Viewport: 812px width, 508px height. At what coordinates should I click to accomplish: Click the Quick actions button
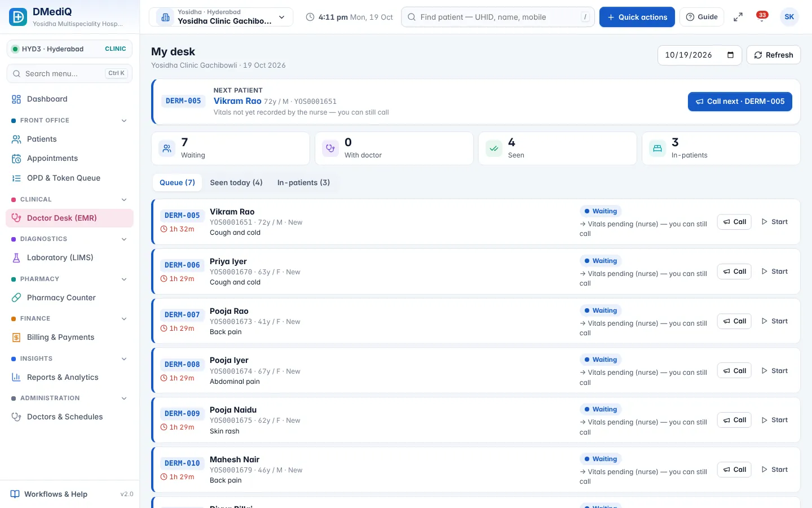click(x=637, y=17)
